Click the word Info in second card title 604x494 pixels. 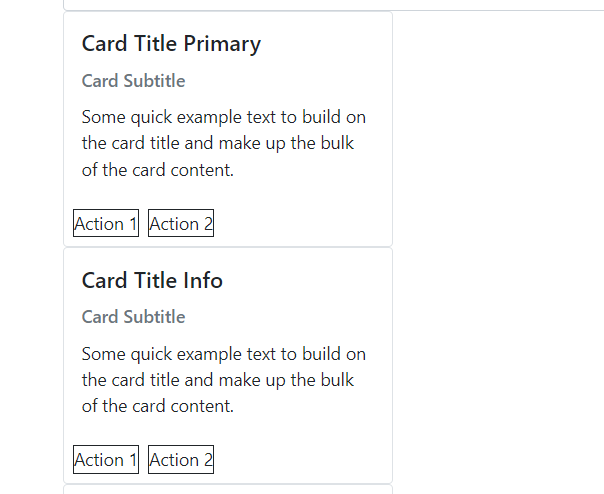[203, 280]
